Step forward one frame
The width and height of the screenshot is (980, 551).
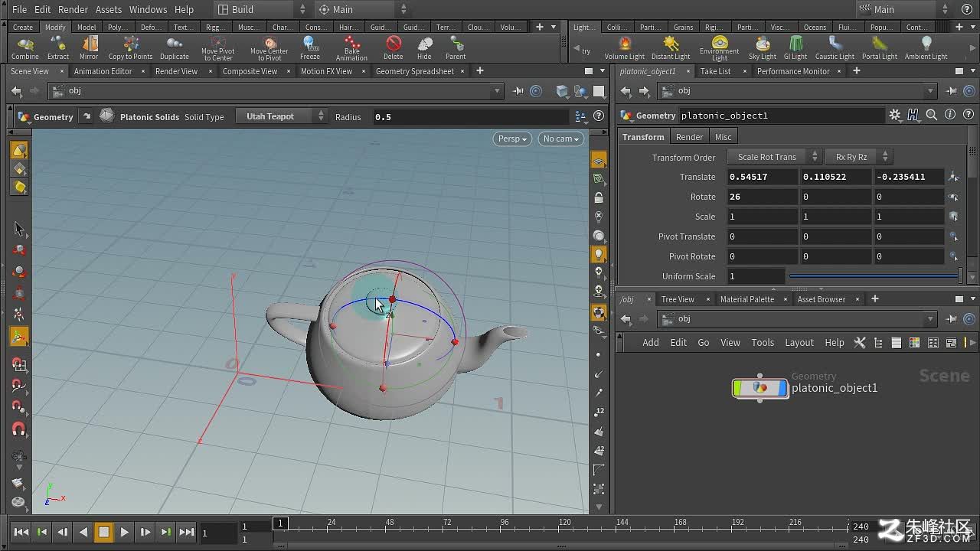point(145,532)
